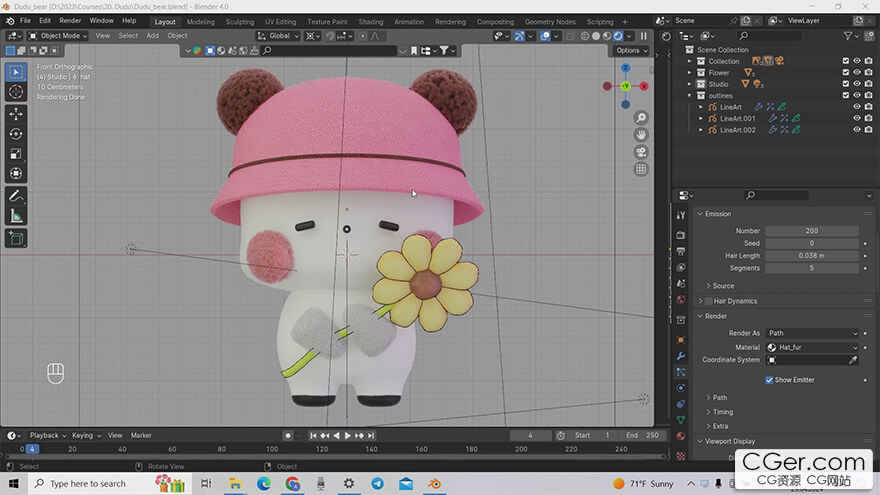Click the viewport zoom magnifier icon

pos(641,118)
